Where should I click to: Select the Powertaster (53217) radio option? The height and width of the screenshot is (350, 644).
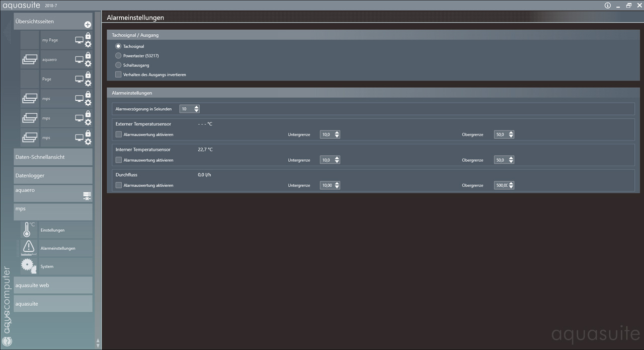119,56
